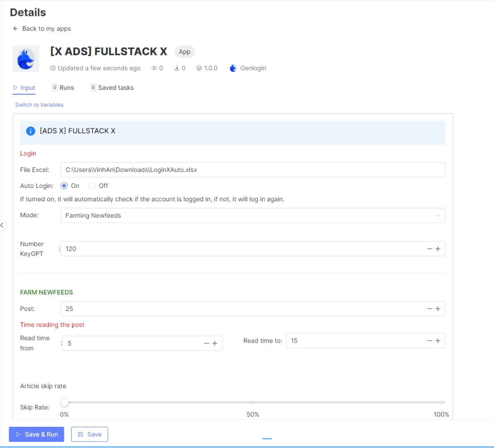Viewport: 494px width, 448px height.
Task: Enable Auto Login with the On radio
Action: [x=64, y=186]
